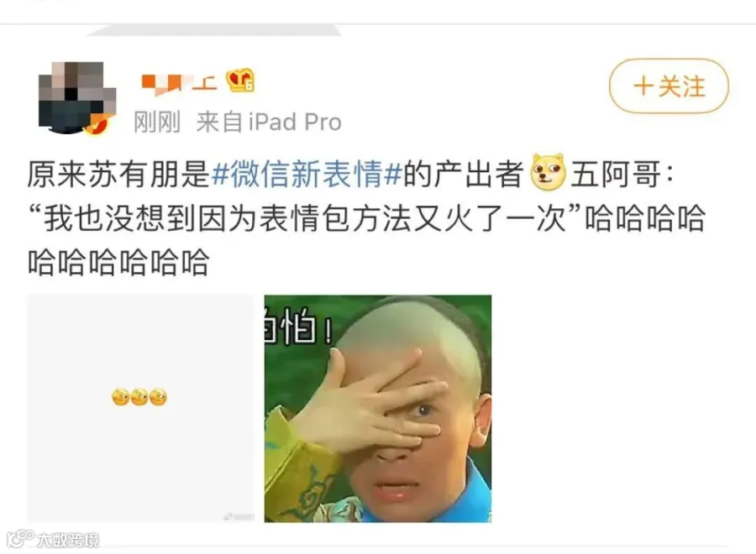Open the #微信新表情# hashtag topic

click(307, 174)
